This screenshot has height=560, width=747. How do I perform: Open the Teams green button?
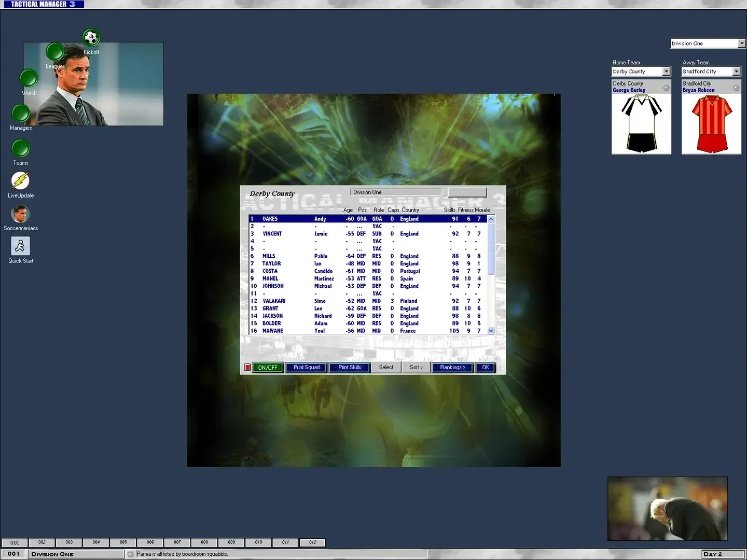point(21,148)
